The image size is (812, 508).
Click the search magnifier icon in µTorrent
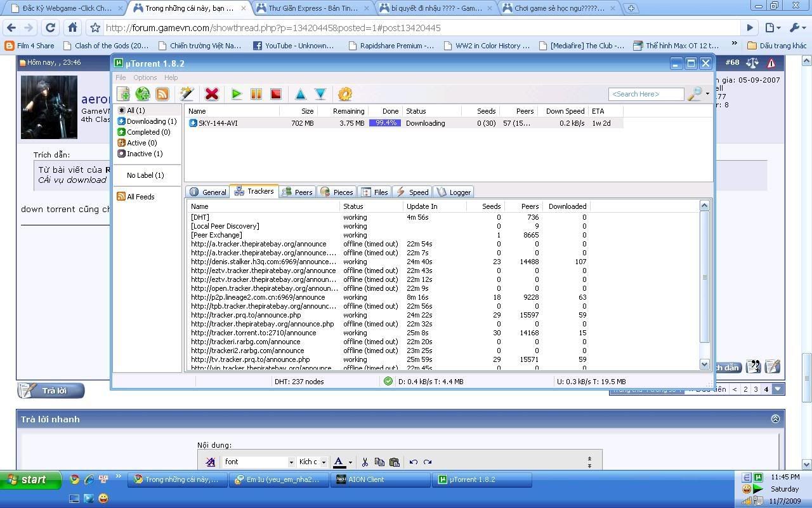(695, 94)
